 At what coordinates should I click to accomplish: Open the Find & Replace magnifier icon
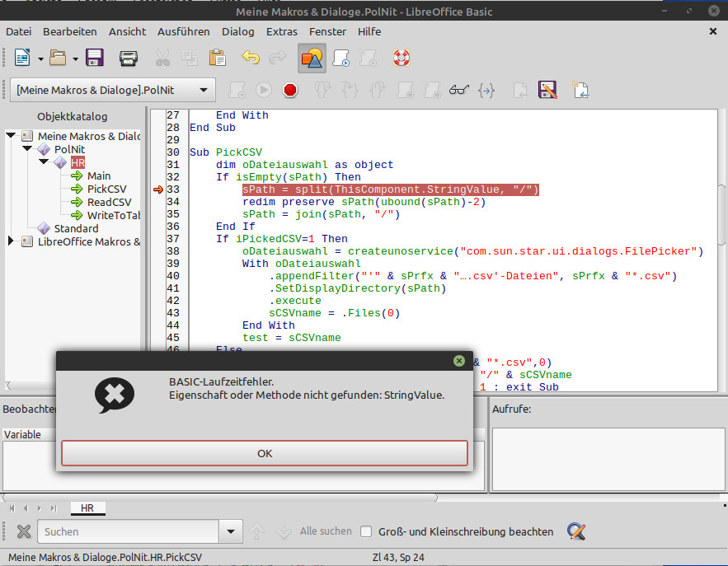576,531
